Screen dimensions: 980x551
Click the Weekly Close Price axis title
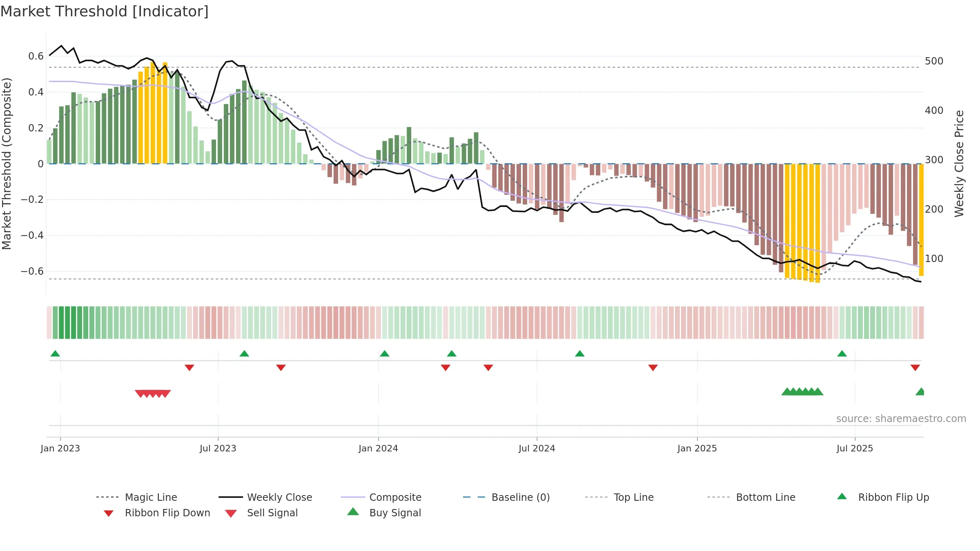click(959, 164)
